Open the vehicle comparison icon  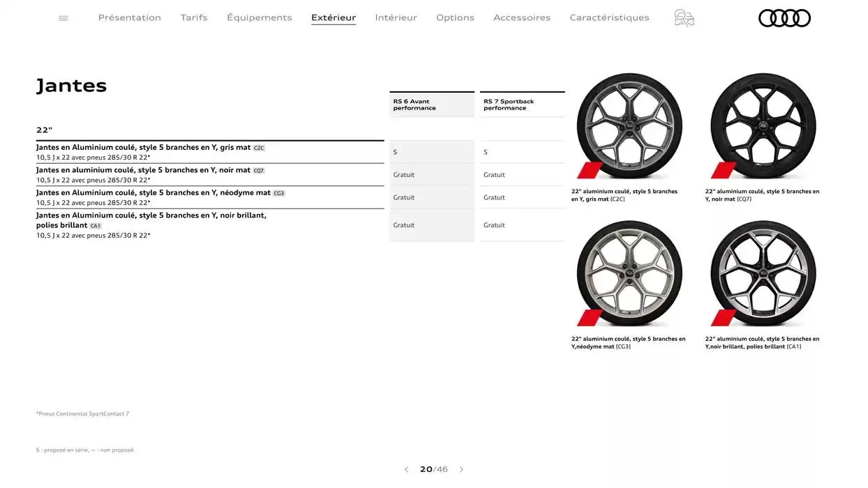684,17
